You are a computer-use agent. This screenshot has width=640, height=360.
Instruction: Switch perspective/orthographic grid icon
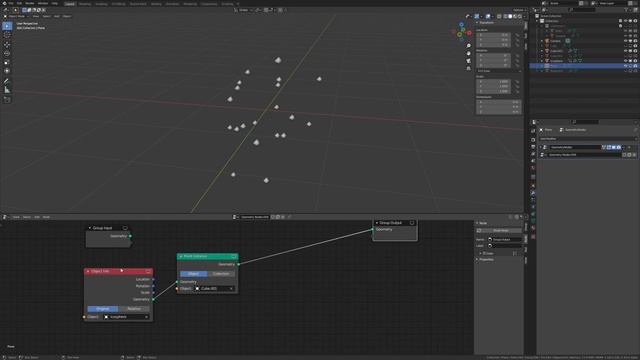click(469, 69)
